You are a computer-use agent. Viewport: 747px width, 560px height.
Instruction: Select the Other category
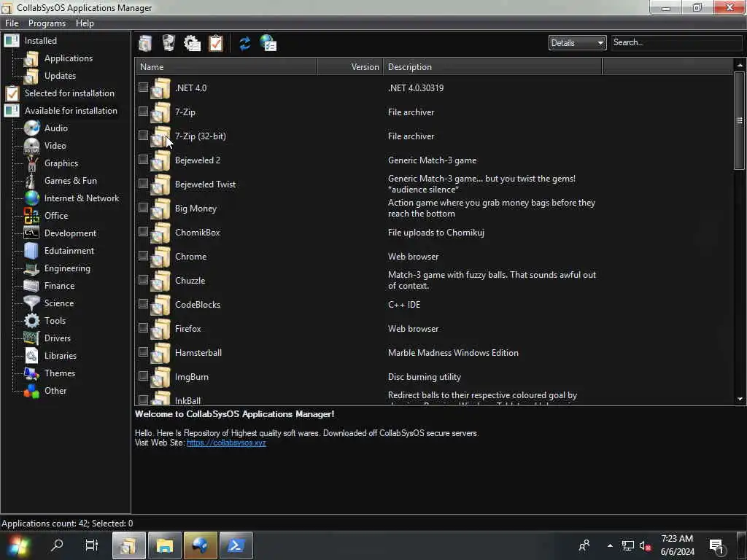pyautogui.click(x=55, y=391)
